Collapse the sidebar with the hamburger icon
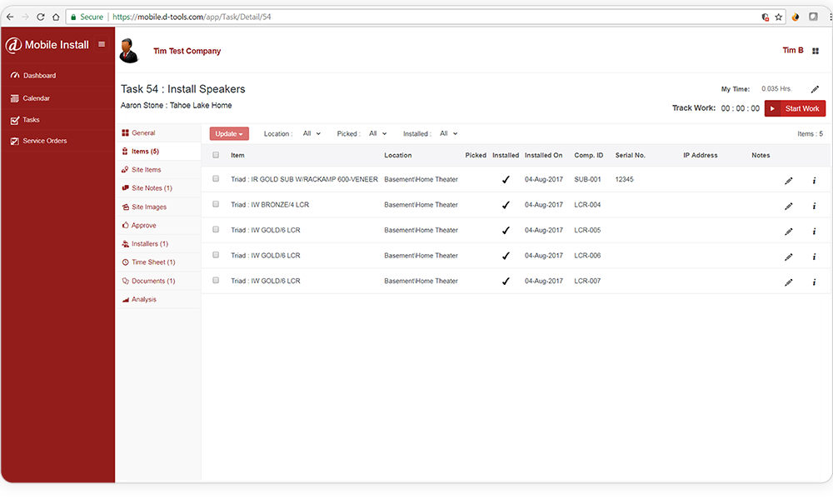Viewport: 833px width, 504px height. pos(102,45)
